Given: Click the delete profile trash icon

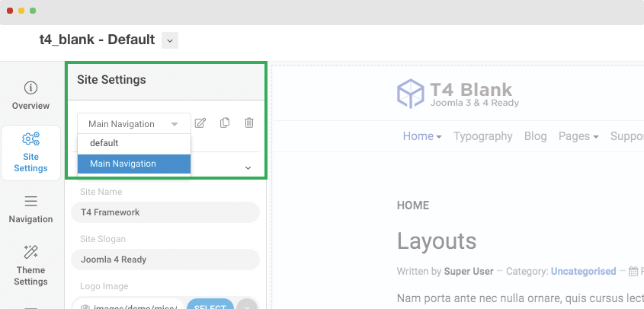Looking at the screenshot, I should (x=249, y=123).
